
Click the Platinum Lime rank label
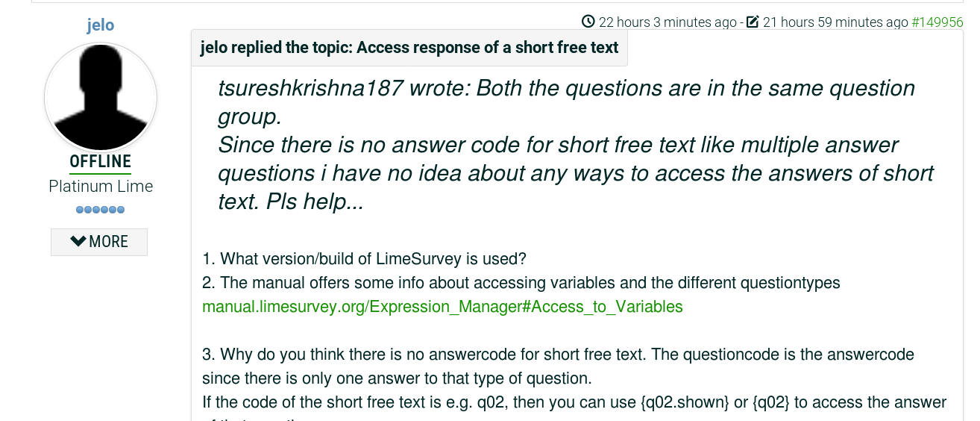[x=101, y=187]
